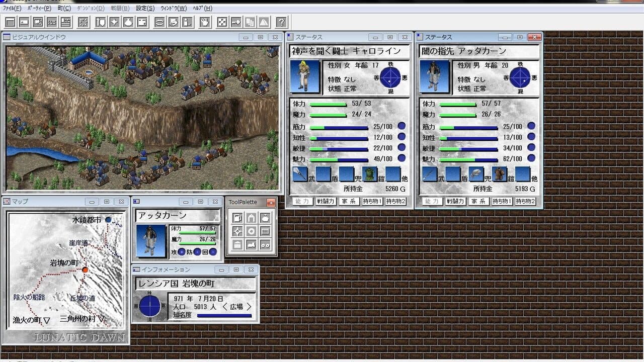Show 持ち物1 in Caroline's status window

coord(372,201)
